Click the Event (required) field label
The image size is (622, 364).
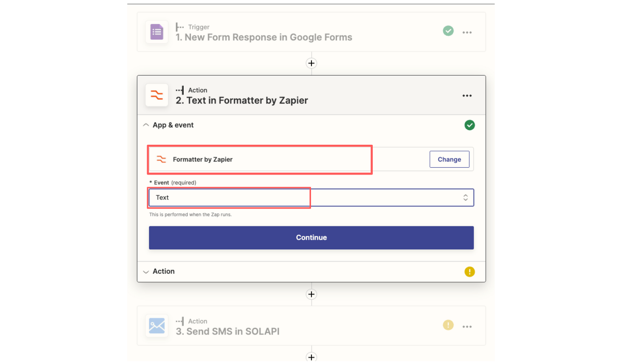coord(173,183)
